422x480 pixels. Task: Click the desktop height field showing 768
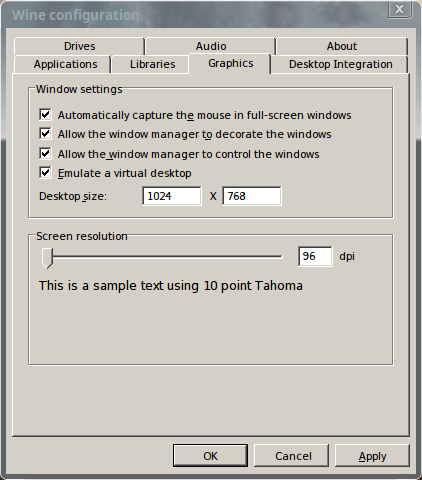(252, 196)
